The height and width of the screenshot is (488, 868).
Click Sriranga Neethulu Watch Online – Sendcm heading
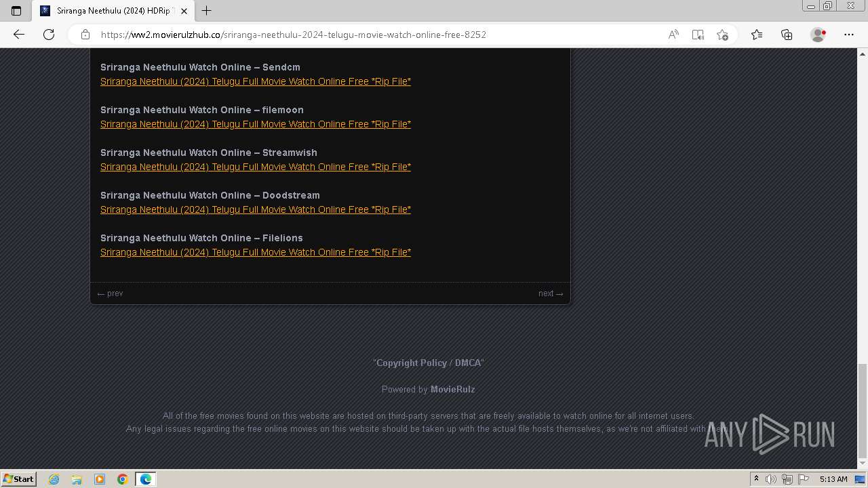click(x=200, y=67)
